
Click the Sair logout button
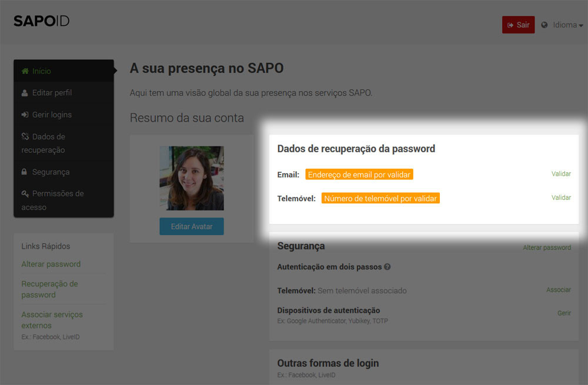pos(518,25)
